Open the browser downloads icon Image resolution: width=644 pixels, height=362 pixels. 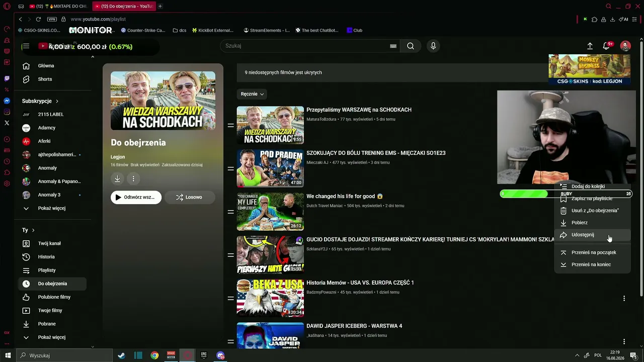tap(612, 19)
